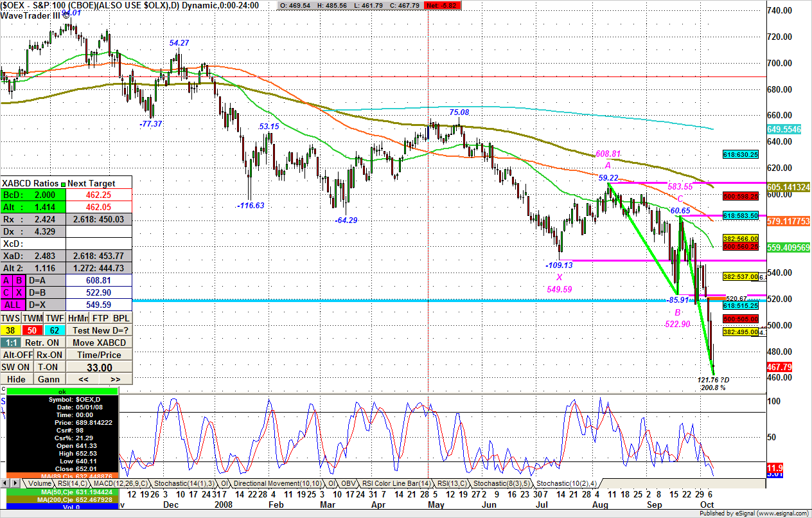Click the yellow 382:537.00 level label

click(x=741, y=276)
